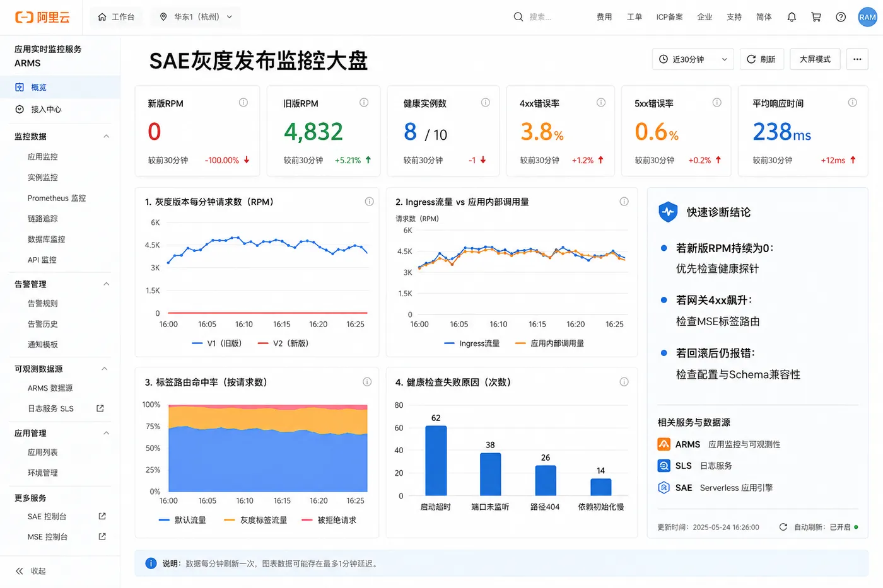Toggle 被拒绝请求 legend series
Viewport: 883px width, 588px height.
coord(329,520)
